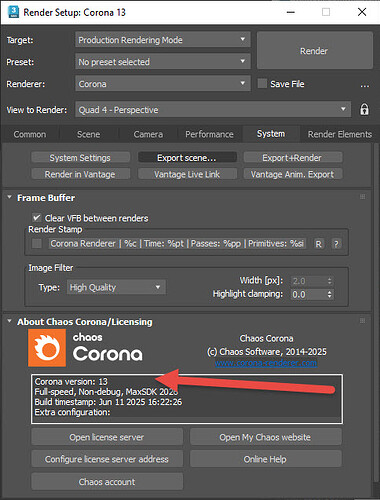380x500 pixels.
Task: Open the Target dropdown Production Rendering Mode
Action: (163, 40)
